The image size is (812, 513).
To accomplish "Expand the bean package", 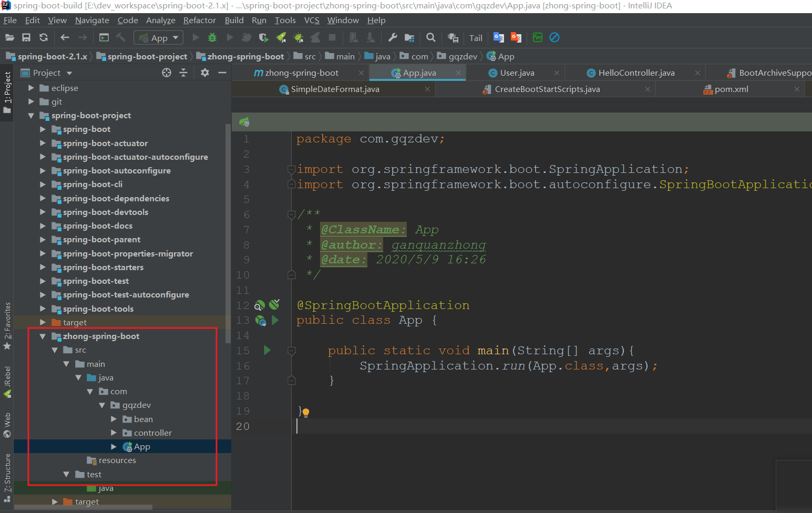I will pyautogui.click(x=114, y=419).
